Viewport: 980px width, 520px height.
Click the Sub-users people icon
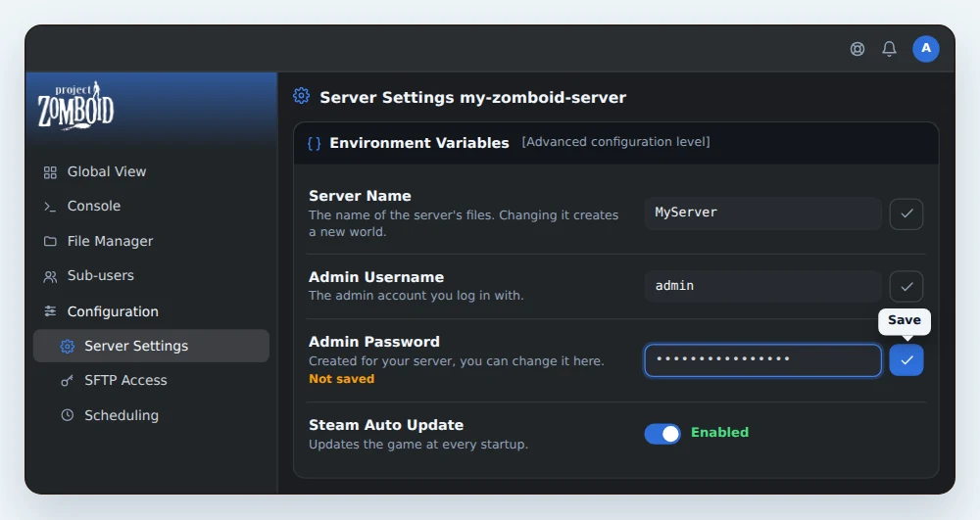(x=50, y=276)
